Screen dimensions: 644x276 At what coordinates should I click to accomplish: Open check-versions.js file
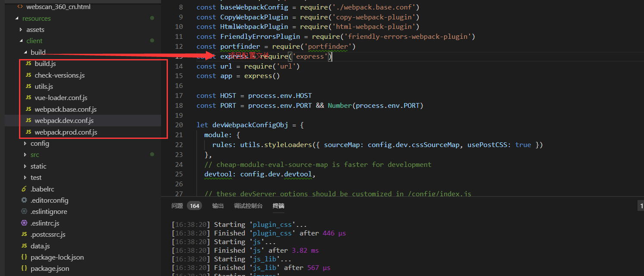[60, 75]
